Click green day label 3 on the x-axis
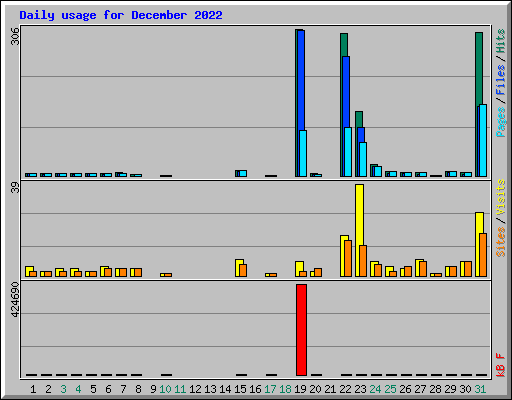 pyautogui.click(x=63, y=389)
